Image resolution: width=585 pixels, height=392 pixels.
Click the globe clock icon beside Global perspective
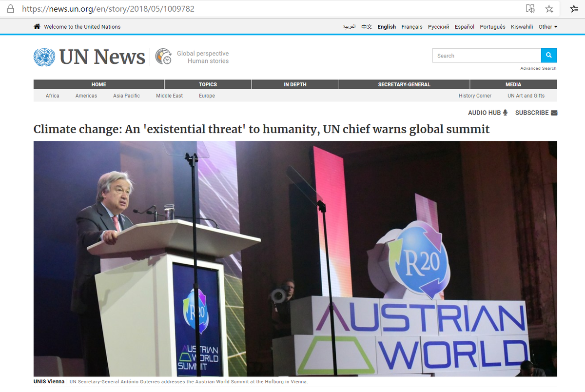coord(164,57)
